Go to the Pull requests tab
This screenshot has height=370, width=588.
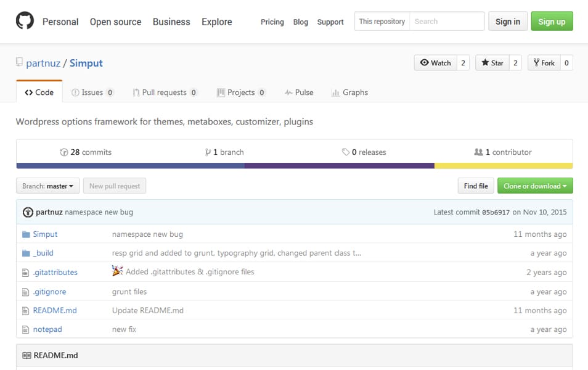[165, 92]
